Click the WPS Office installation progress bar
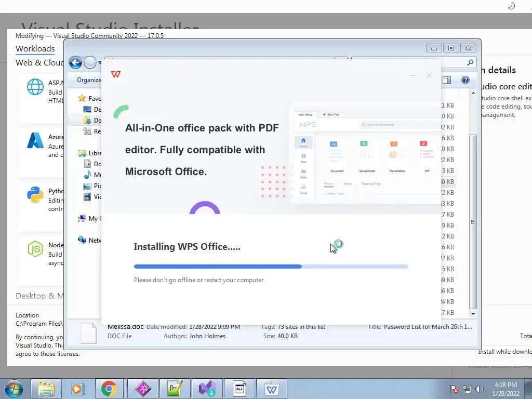 [271, 267]
